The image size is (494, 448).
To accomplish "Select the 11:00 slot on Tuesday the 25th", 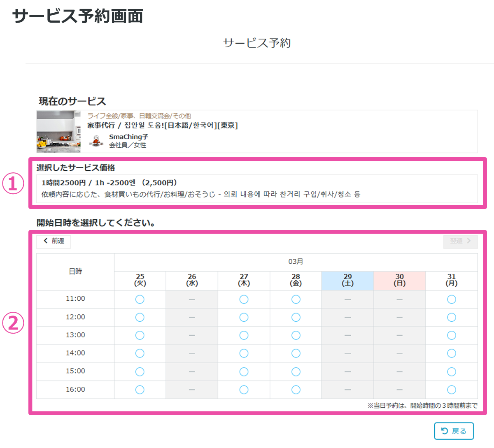I will point(140,299).
